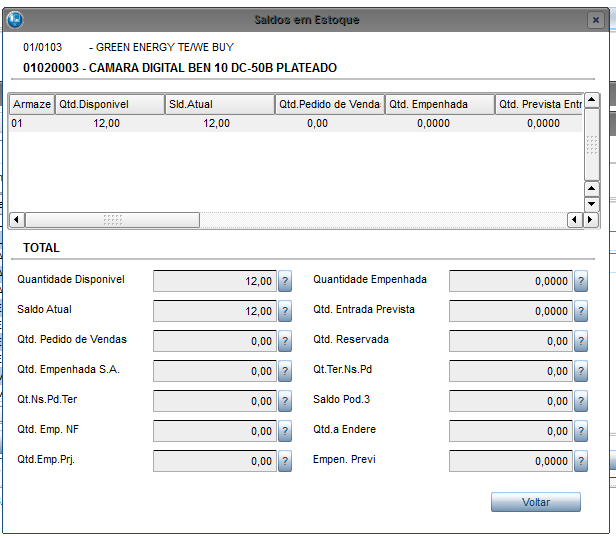Click Qtd. Emp. NF value field
The image size is (616, 538).
click(215, 431)
